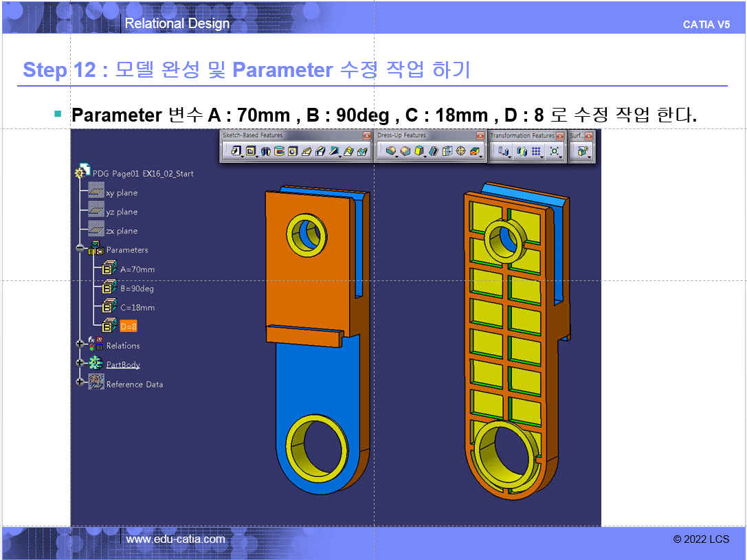This screenshot has height=560, width=747.
Task: Select the Pad tool in Sketch-Based Features
Action: point(236,151)
